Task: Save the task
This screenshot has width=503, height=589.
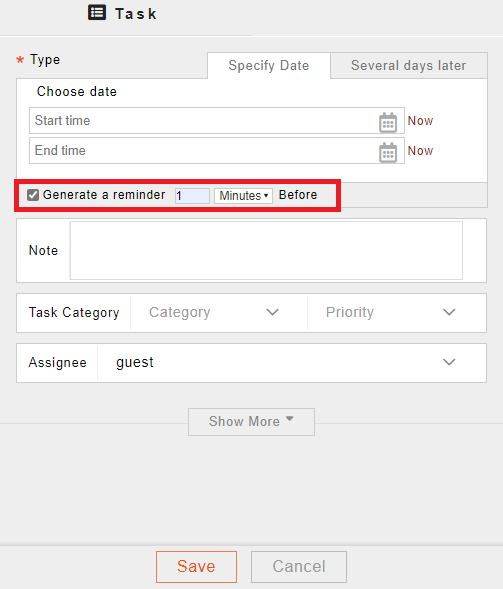Action: click(196, 566)
